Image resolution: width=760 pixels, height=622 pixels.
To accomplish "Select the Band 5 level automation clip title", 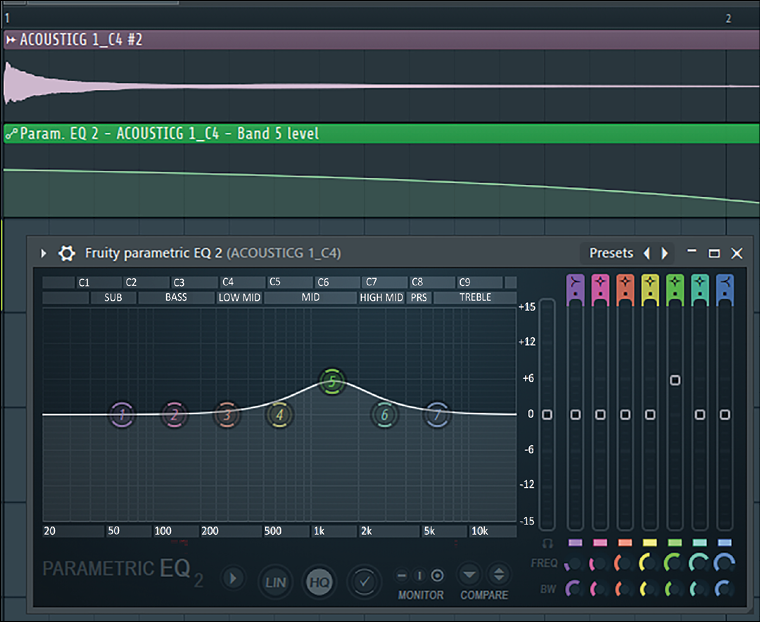I will click(x=170, y=133).
